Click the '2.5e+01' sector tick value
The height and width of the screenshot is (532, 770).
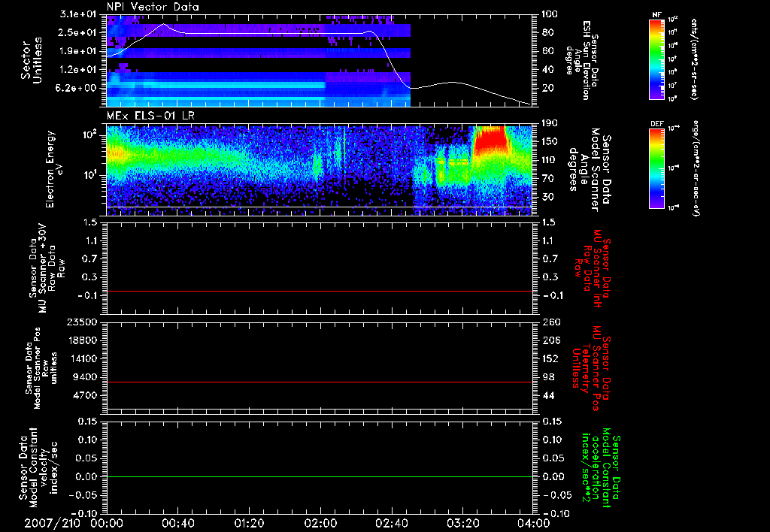76,32
